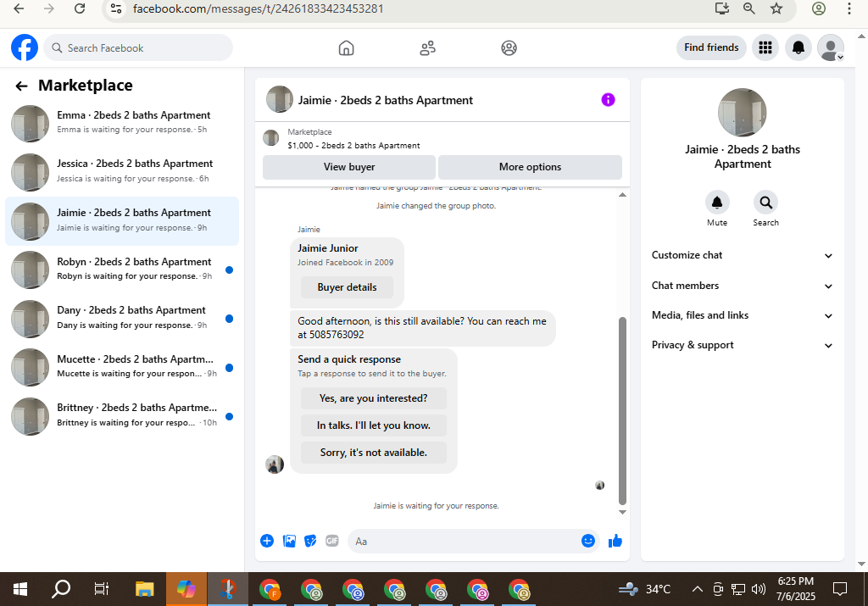This screenshot has height=606, width=868.
Task: Open Buyer details for Jaimie Junior
Action: [347, 287]
